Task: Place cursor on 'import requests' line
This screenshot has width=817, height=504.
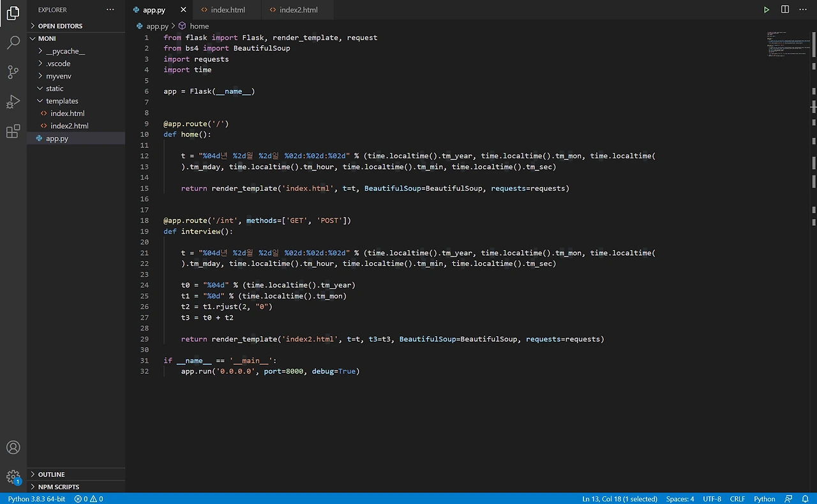Action: pyautogui.click(x=196, y=59)
